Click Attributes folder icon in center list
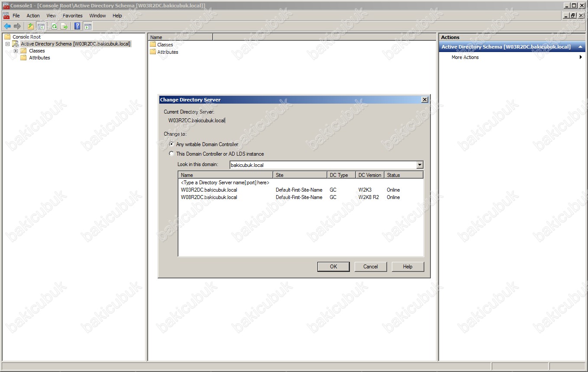 [153, 52]
